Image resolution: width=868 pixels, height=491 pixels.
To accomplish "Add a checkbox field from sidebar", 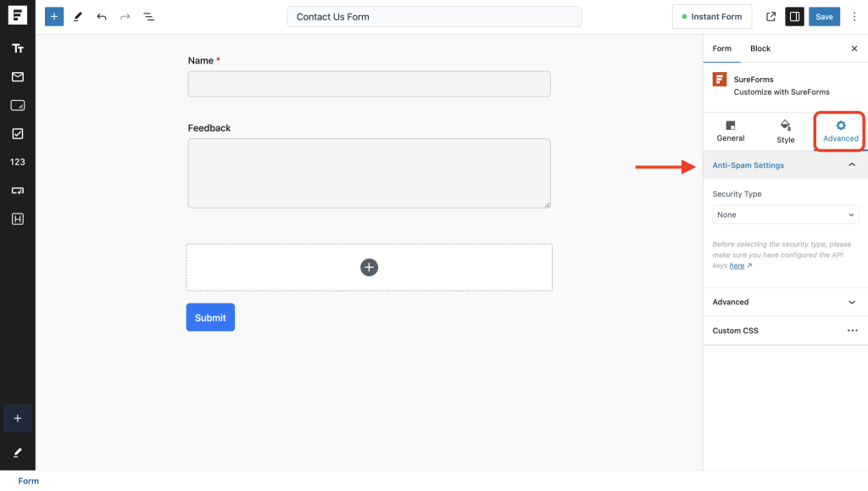I will (x=17, y=134).
